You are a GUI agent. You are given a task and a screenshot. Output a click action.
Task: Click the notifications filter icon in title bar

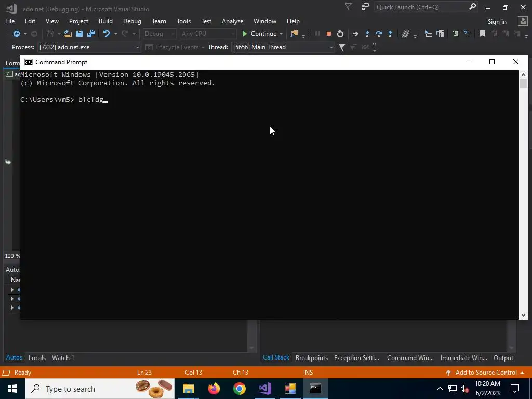(348, 7)
